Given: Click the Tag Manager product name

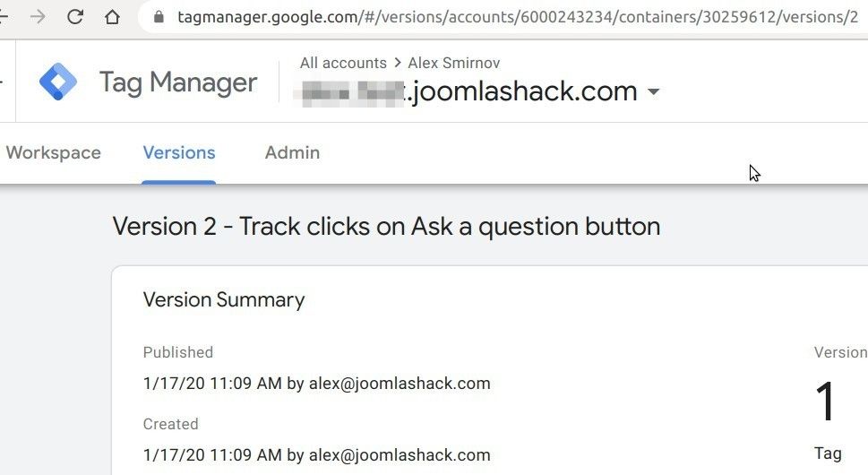Looking at the screenshot, I should [x=178, y=82].
